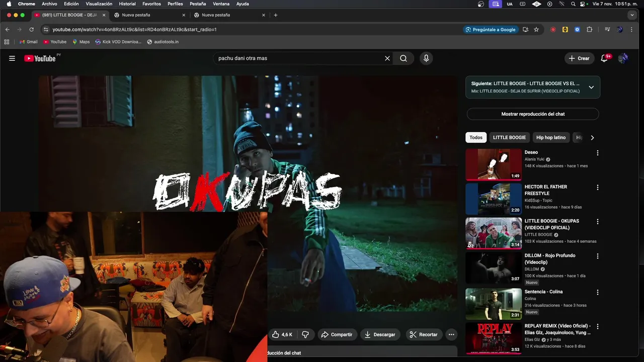This screenshot has height=362, width=644.
Task: Show next filter chips with the arrow
Action: pos(592,138)
